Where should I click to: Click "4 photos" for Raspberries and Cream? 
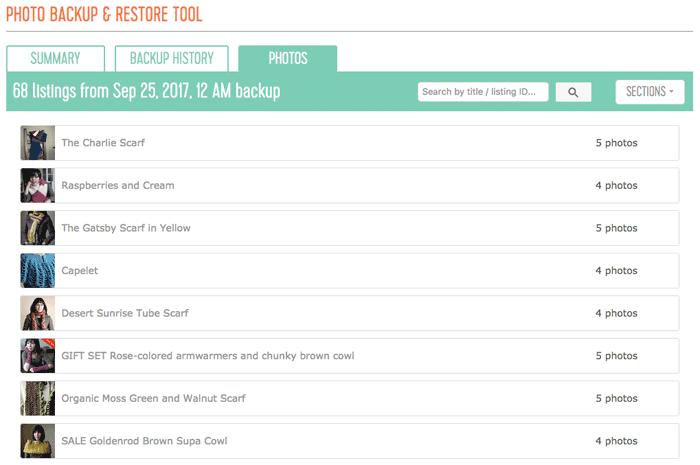click(x=617, y=185)
